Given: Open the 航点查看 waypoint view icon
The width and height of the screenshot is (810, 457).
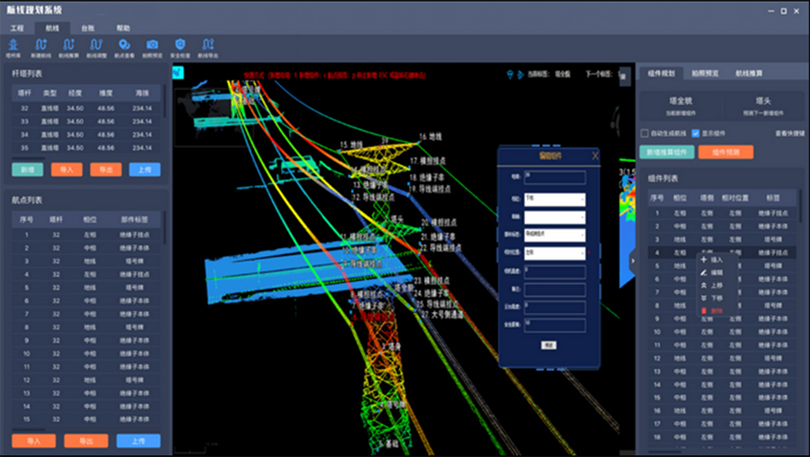Looking at the screenshot, I should pos(124,45).
